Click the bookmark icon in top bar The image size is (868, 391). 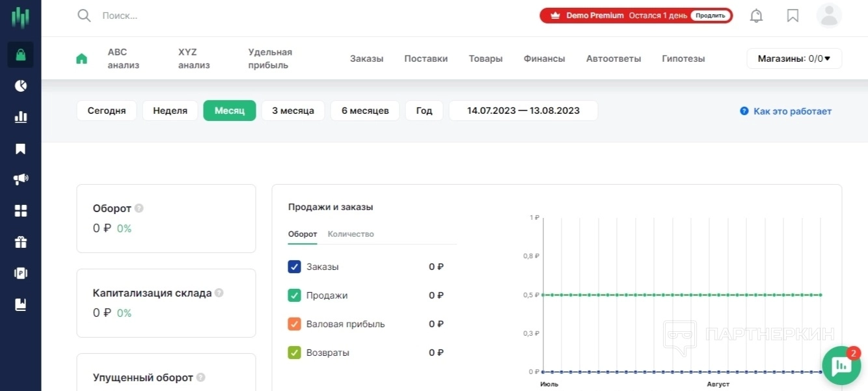[793, 16]
